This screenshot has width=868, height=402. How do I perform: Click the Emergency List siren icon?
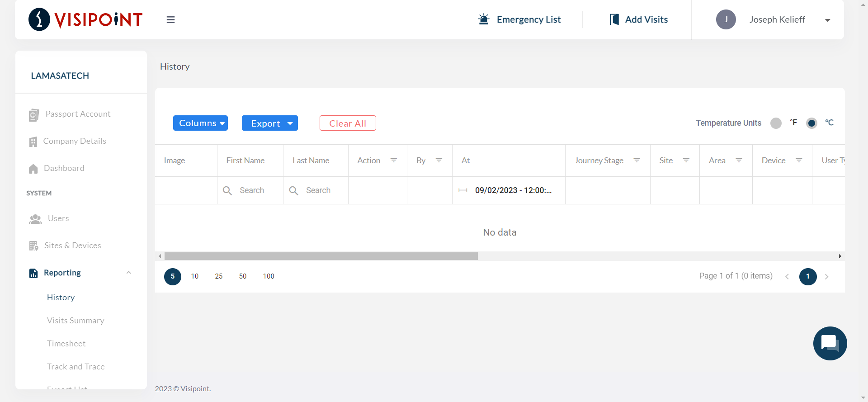(x=484, y=19)
